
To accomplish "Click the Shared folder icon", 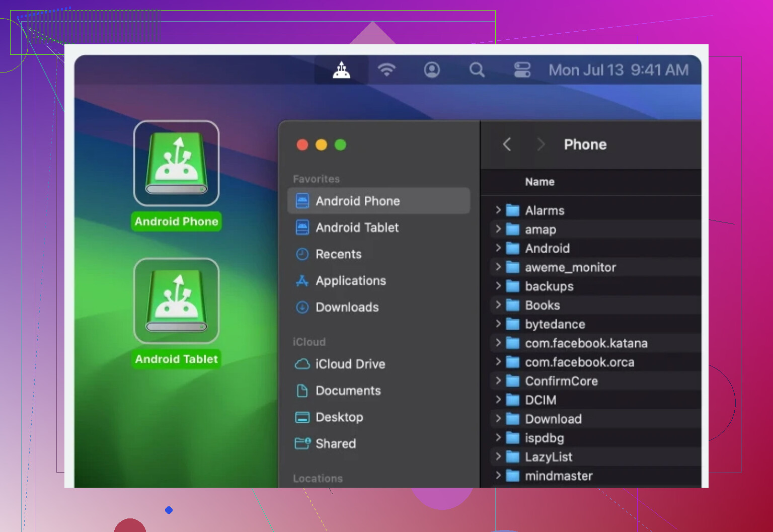I will click(302, 443).
